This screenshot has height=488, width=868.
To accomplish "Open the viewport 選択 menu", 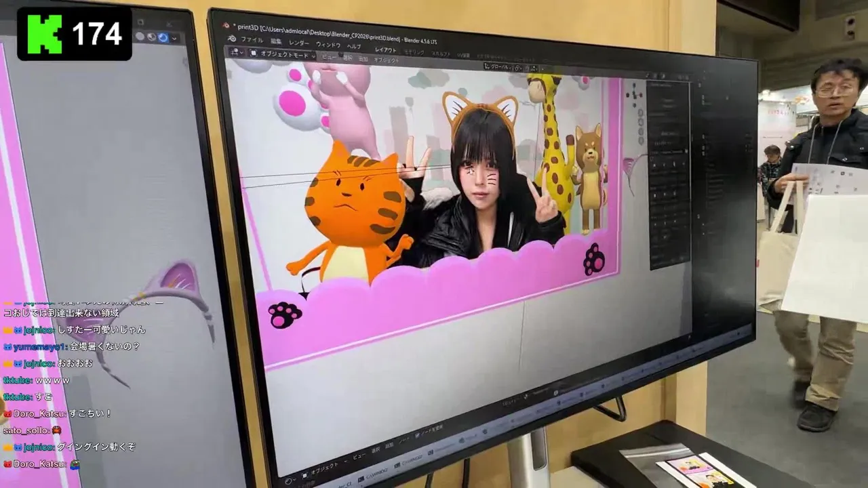I will point(347,58).
